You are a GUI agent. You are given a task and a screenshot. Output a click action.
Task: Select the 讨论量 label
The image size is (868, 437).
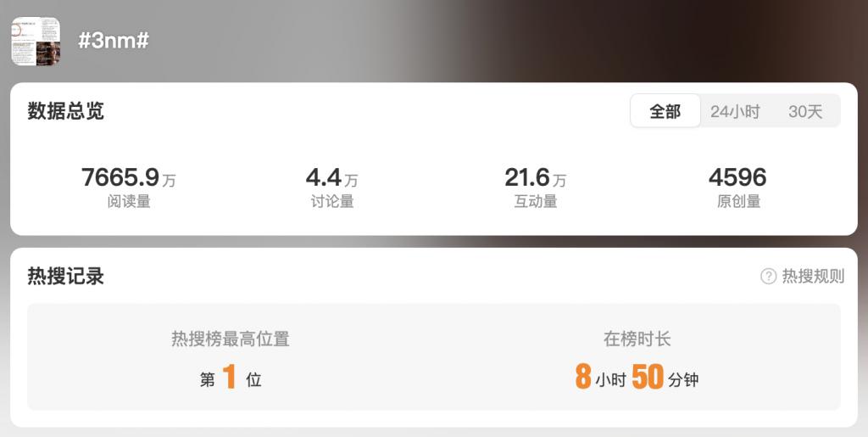332,202
